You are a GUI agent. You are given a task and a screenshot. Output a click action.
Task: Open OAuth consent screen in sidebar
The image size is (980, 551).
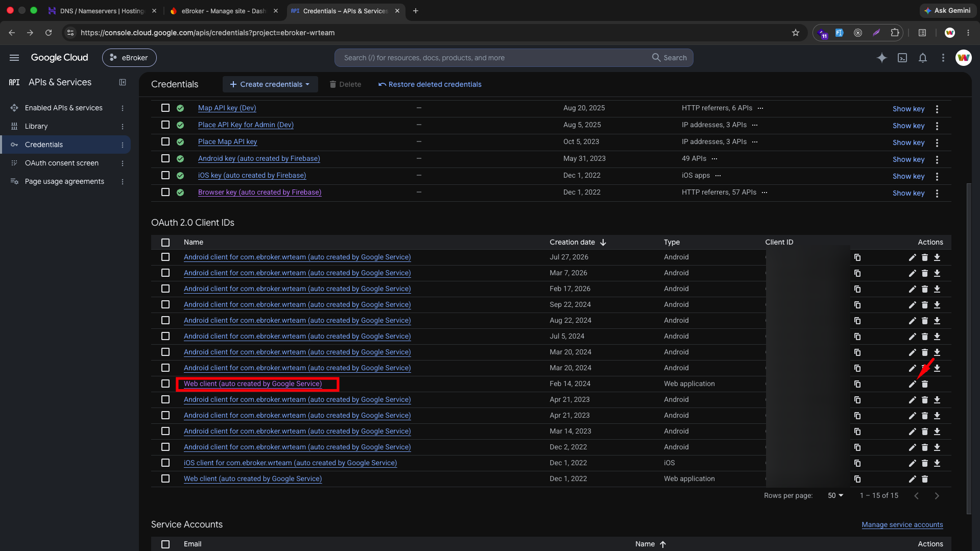(62, 163)
